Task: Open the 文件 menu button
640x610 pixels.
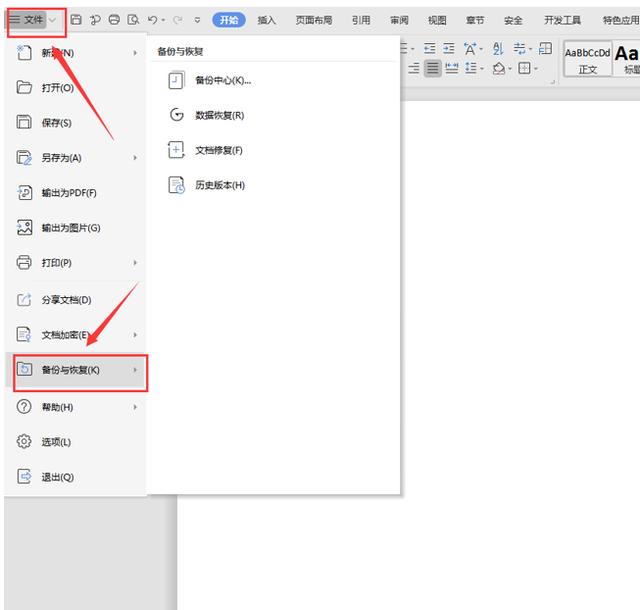Action: [27, 20]
